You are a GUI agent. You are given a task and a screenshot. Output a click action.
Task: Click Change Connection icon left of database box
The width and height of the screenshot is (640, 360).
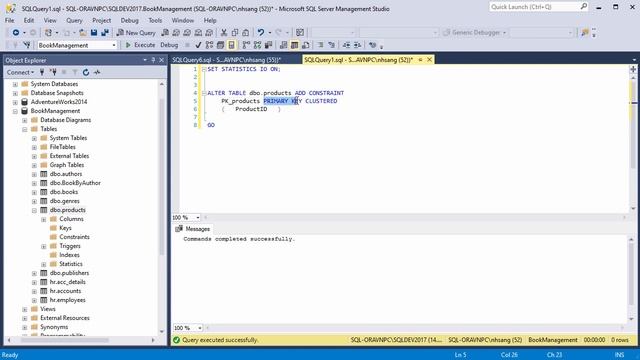[27, 45]
